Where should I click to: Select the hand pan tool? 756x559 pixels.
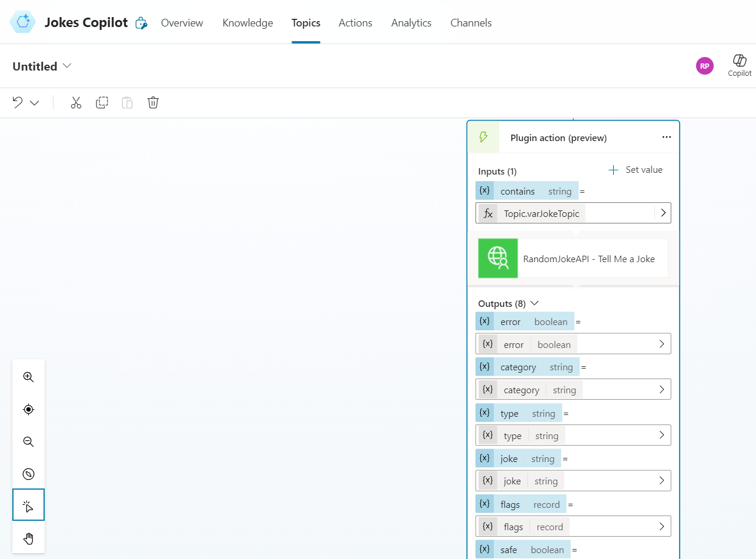pyautogui.click(x=28, y=539)
